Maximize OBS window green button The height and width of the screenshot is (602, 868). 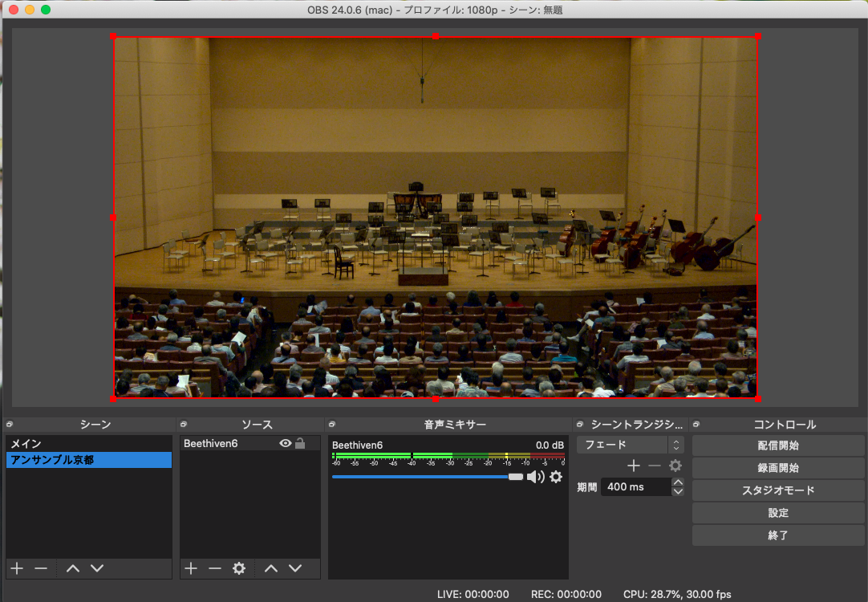tap(46, 10)
